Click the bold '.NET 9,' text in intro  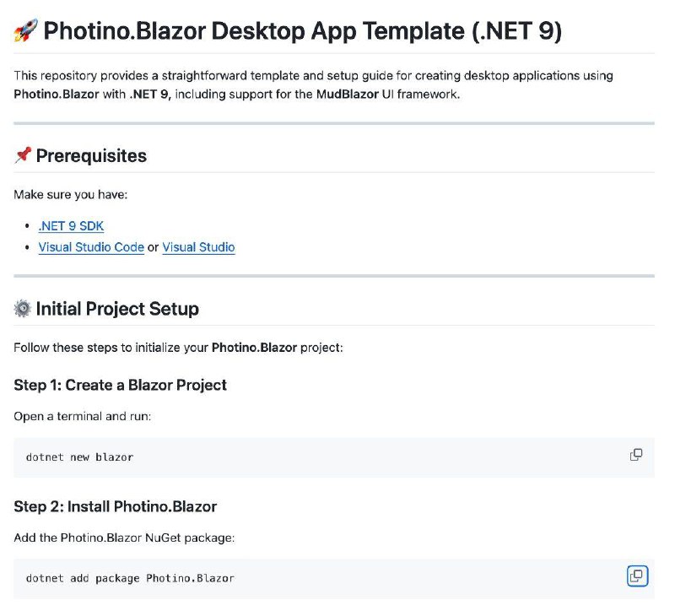[x=150, y=94]
